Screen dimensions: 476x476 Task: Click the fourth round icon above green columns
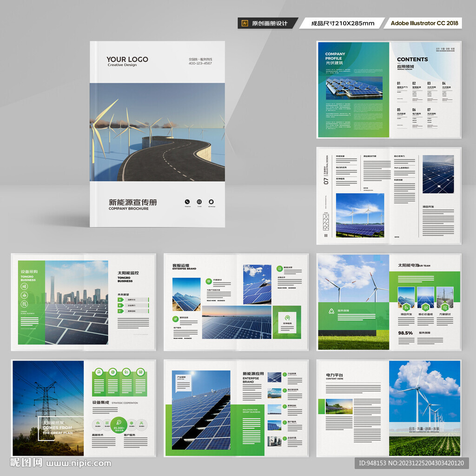140,372
